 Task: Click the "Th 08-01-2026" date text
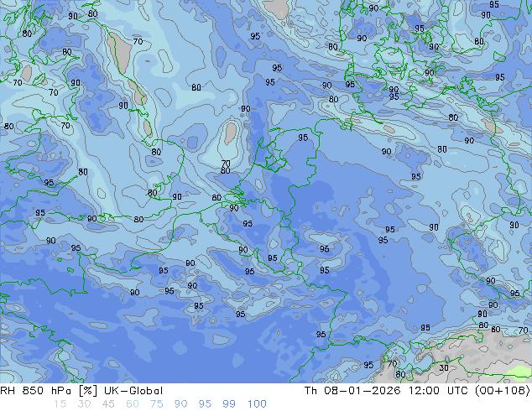(x=352, y=391)
